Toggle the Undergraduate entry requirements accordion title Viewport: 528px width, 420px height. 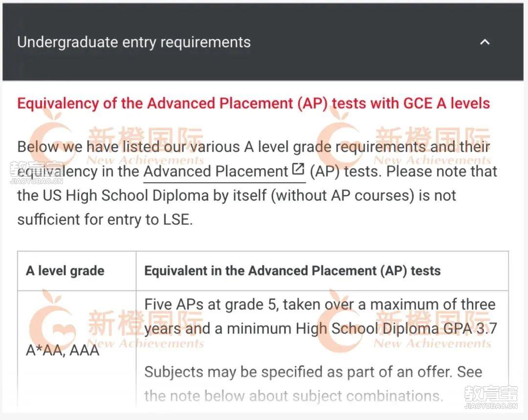[x=133, y=42]
